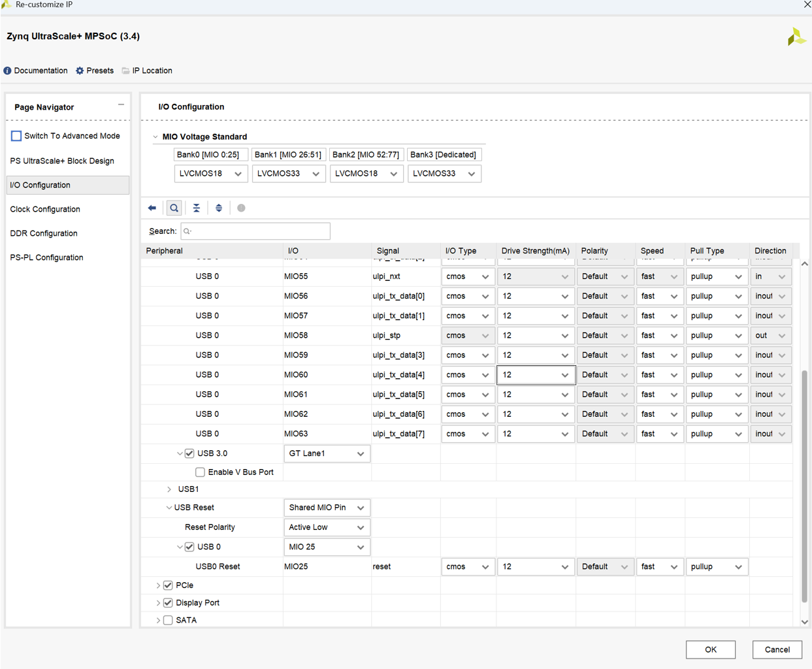The width and height of the screenshot is (812, 669).
Task: Open Documentation info icon link
Action: (8, 71)
